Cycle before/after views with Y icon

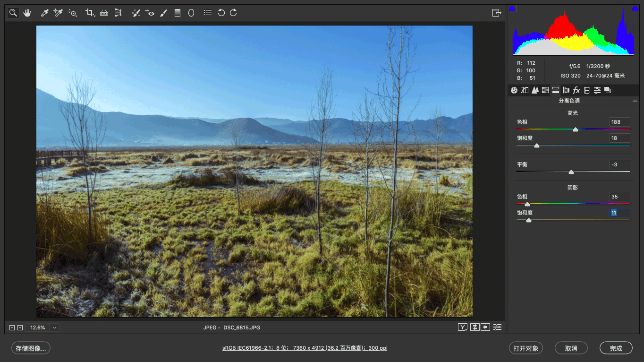463,327
